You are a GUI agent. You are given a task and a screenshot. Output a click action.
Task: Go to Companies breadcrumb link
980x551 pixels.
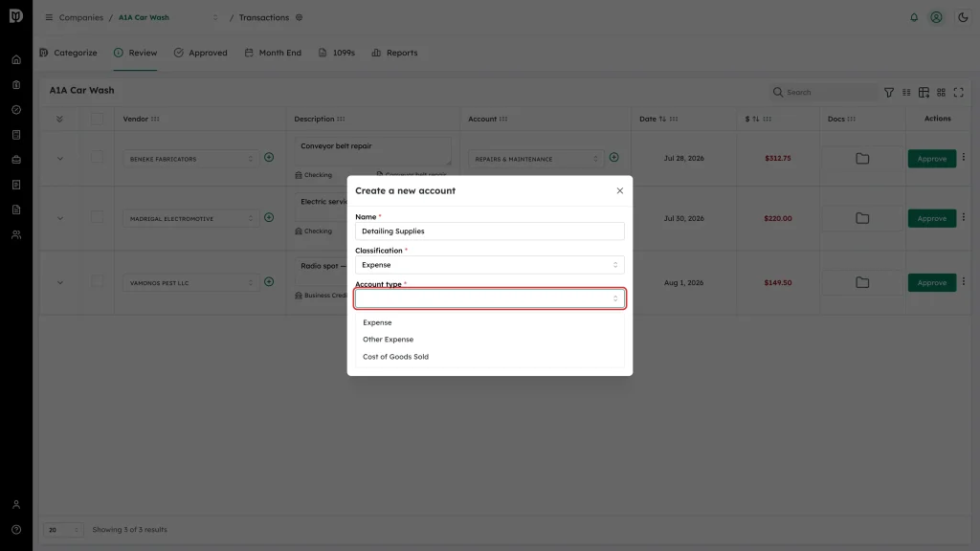[81, 17]
